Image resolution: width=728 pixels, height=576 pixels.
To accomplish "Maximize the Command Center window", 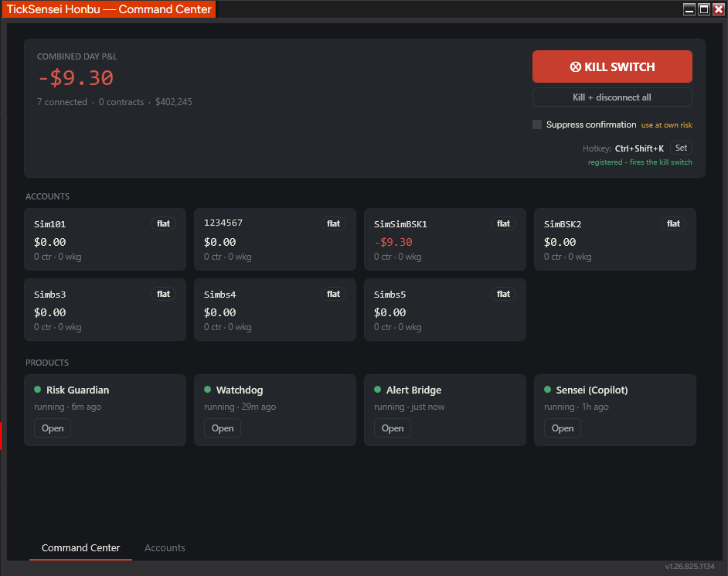I will click(x=704, y=9).
